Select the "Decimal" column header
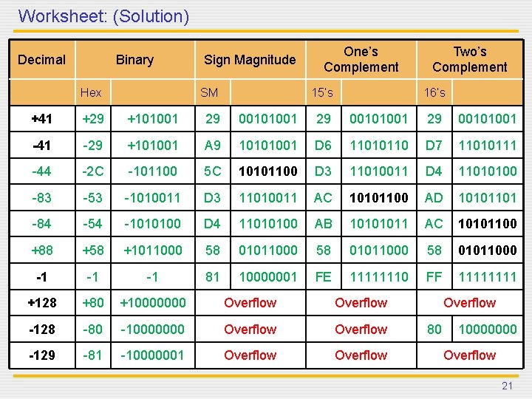 41,60
